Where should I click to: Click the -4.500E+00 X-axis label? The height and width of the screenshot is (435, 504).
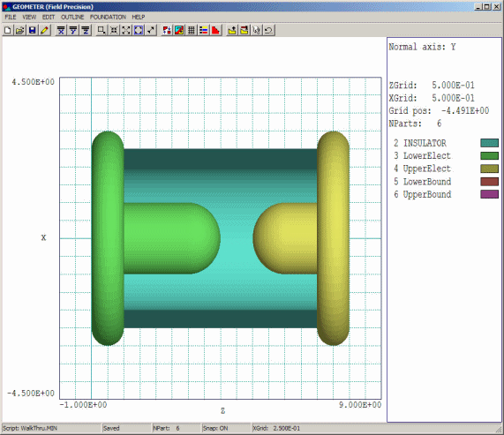coord(31,394)
